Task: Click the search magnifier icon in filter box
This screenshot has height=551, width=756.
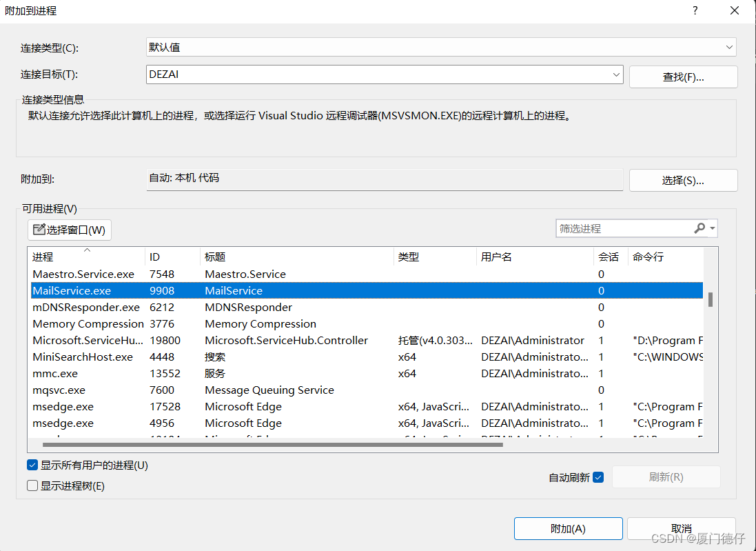Action: click(x=699, y=228)
